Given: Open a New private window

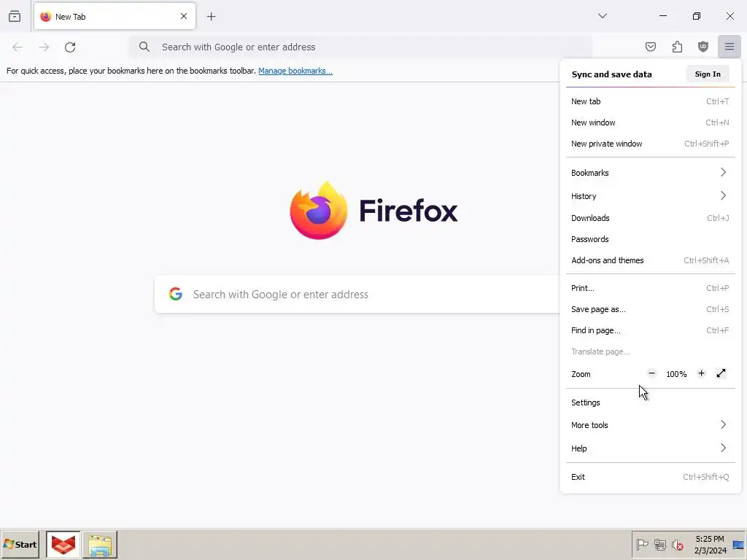Looking at the screenshot, I should [650, 144].
